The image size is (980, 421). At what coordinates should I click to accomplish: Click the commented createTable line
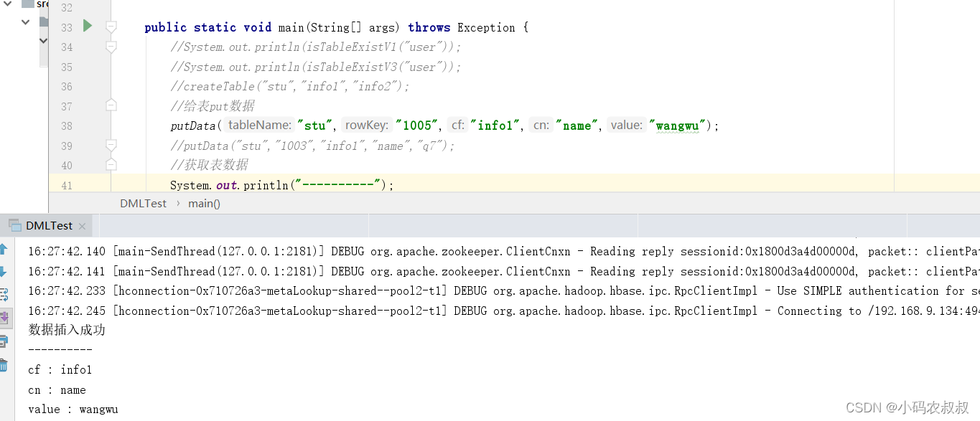(x=290, y=86)
